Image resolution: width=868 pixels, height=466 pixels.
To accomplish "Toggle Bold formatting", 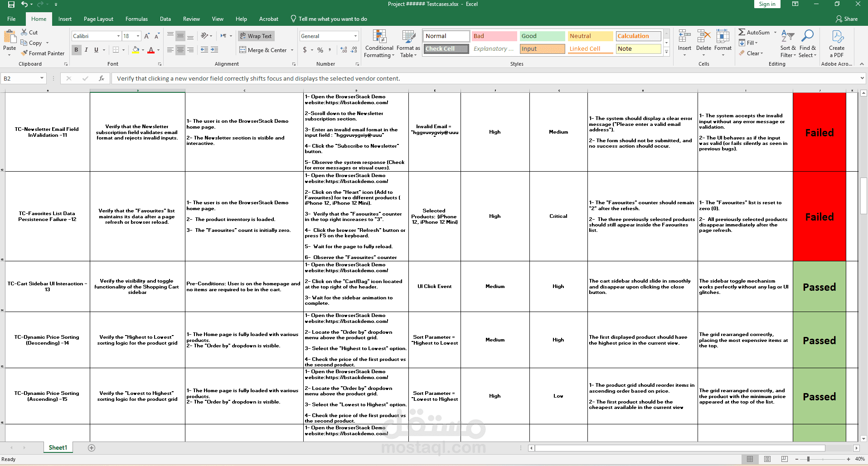I will click(x=76, y=50).
